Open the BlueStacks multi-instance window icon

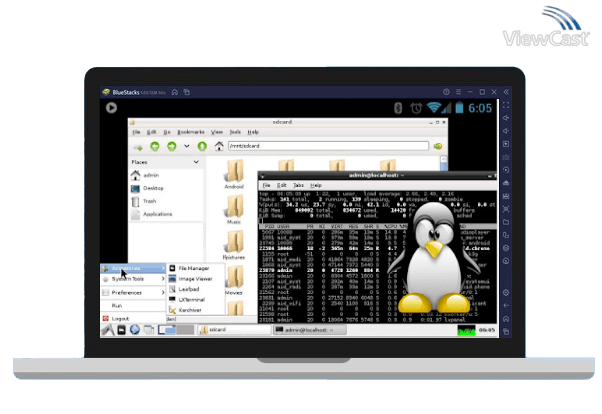[187, 92]
